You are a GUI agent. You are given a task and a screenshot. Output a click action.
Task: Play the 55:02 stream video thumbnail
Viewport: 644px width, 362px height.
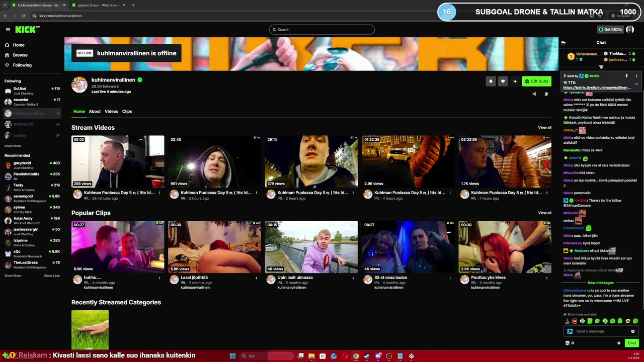click(118, 161)
